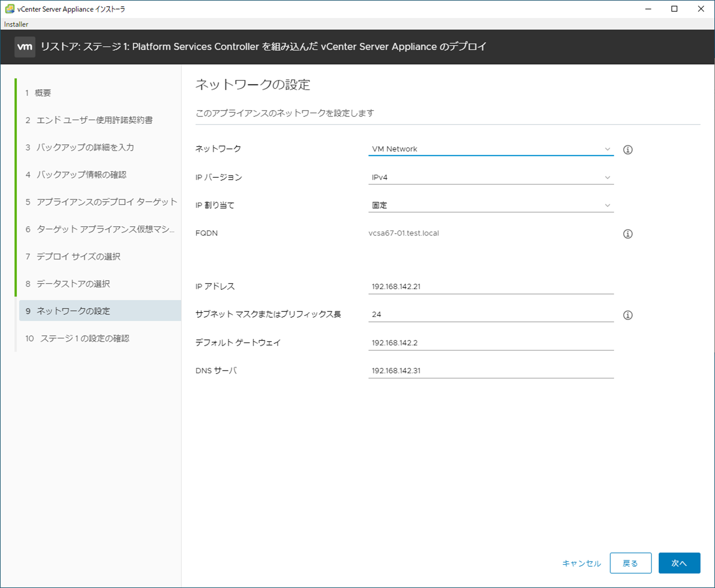
Task: Click into the IP アドレス field
Action: [491, 287]
